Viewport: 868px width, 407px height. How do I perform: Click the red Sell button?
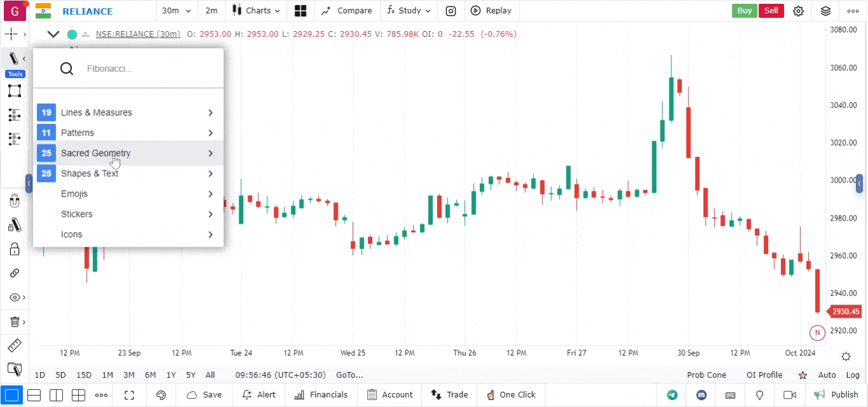[x=771, y=11]
